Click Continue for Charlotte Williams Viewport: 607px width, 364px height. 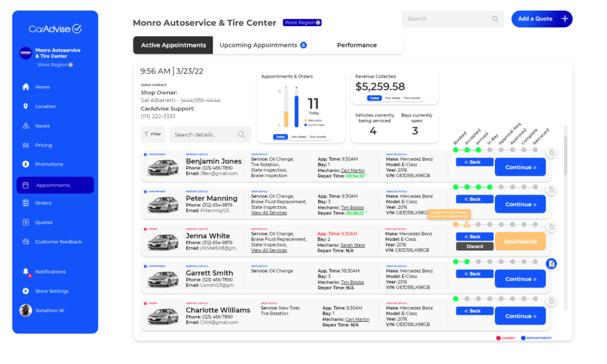520,316
